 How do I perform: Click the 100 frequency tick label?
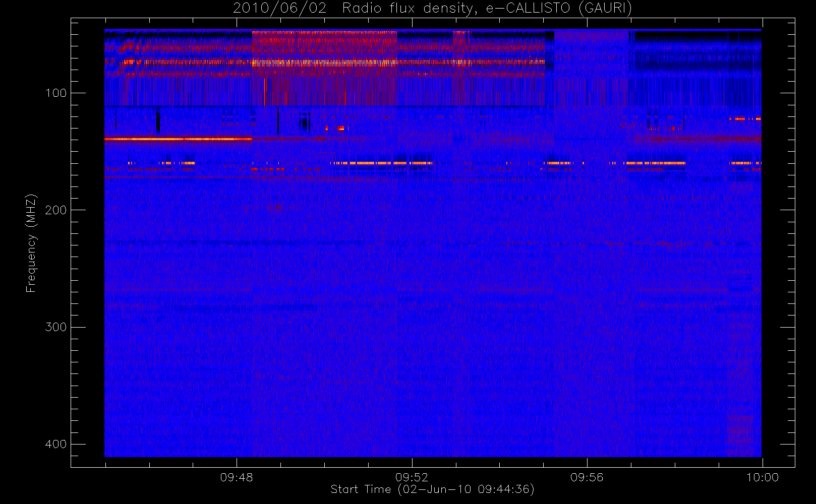coord(56,93)
